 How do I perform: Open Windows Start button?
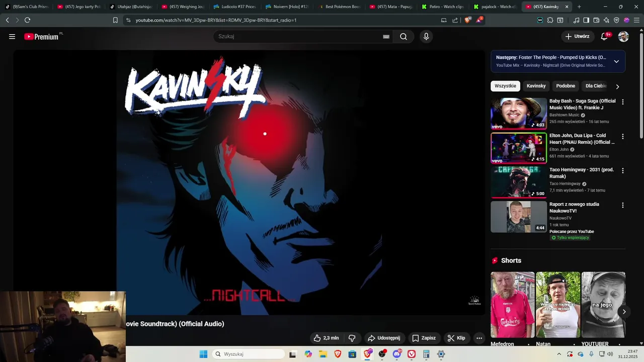coord(203,354)
